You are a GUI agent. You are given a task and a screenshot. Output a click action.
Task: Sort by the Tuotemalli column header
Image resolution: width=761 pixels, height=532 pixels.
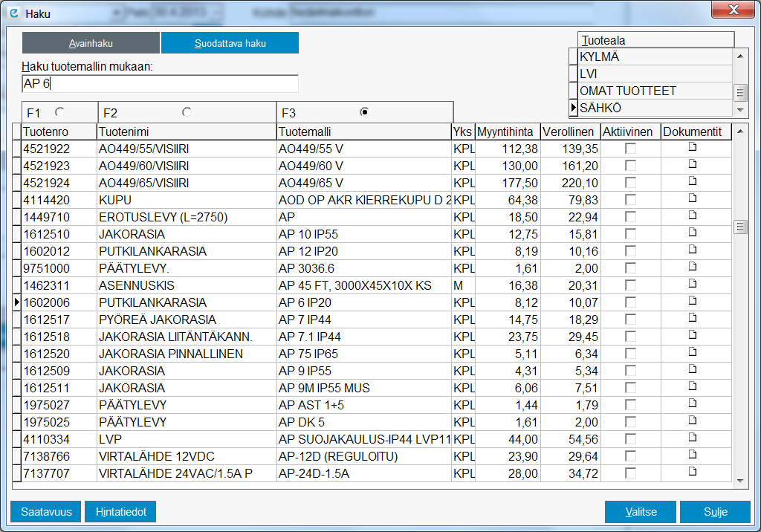click(x=364, y=132)
